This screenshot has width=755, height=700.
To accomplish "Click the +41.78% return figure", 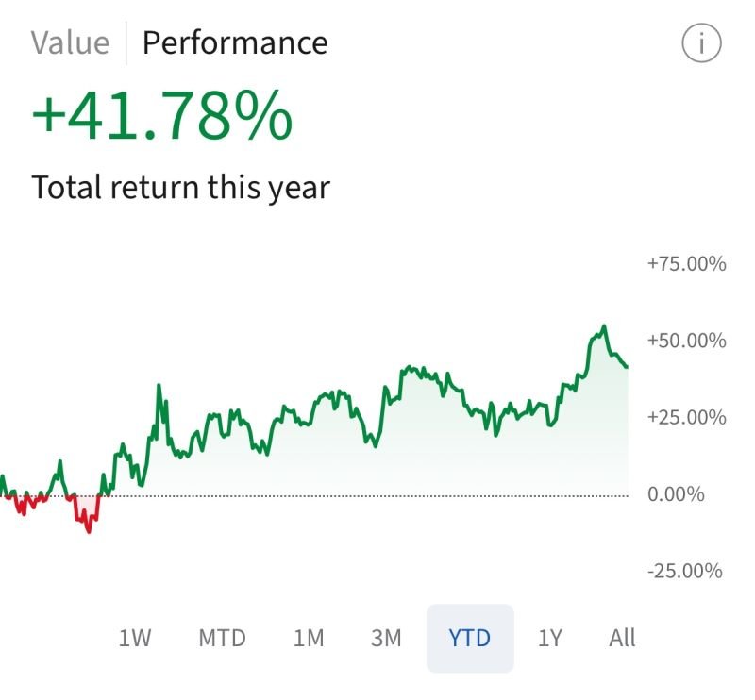I will coord(160,117).
